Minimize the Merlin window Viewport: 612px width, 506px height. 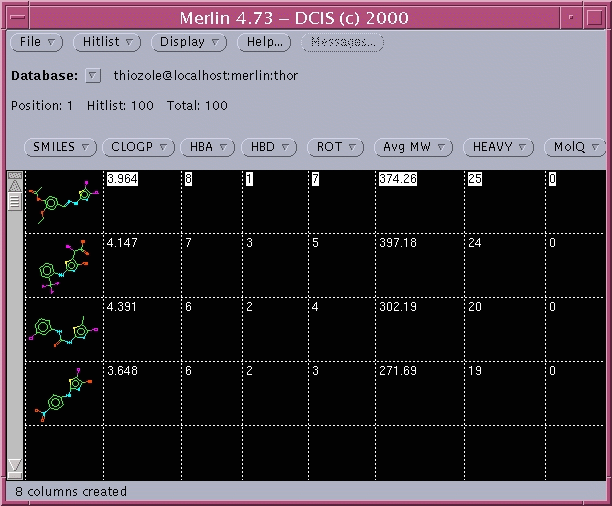pyautogui.click(x=571, y=18)
